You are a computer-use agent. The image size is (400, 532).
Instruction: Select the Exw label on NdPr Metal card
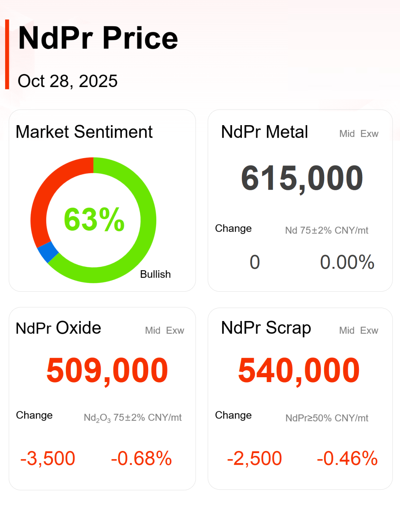coord(369,134)
